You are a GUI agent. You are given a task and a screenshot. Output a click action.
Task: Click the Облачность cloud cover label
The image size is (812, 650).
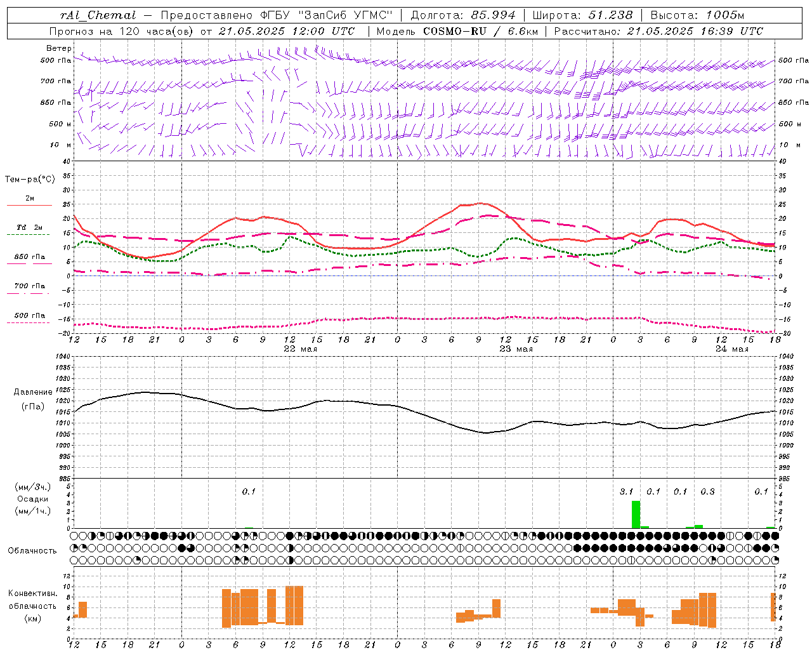[x=32, y=551]
